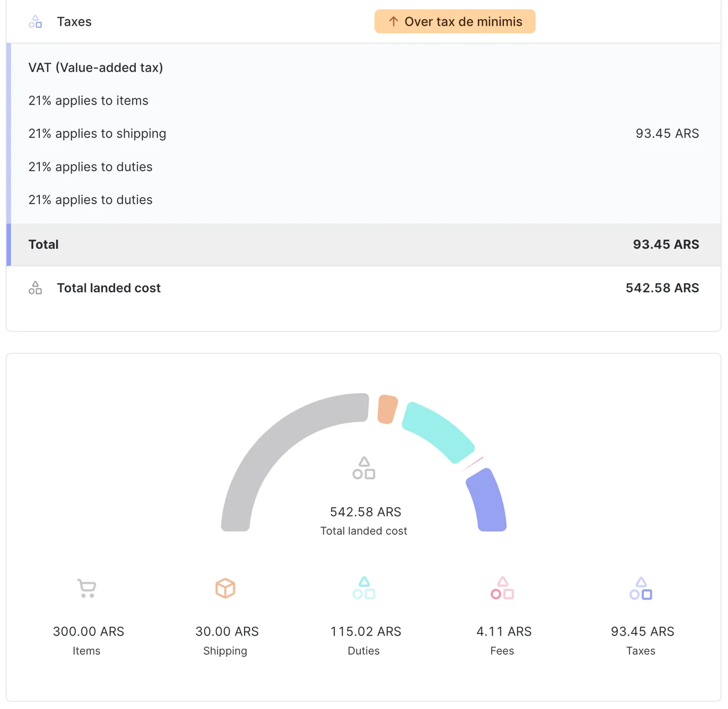This screenshot has height=709, width=728.
Task: Click the shapes icon in gauge center
Action: click(x=364, y=468)
